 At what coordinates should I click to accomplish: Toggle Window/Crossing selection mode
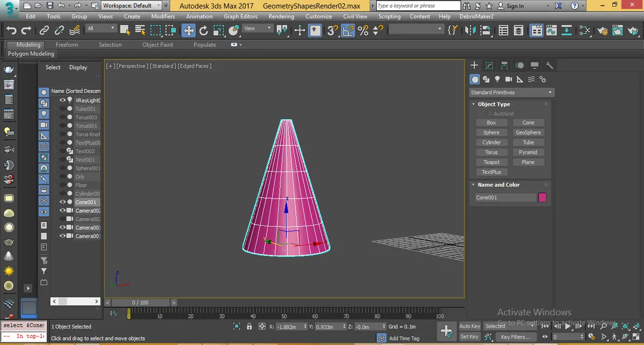171,31
